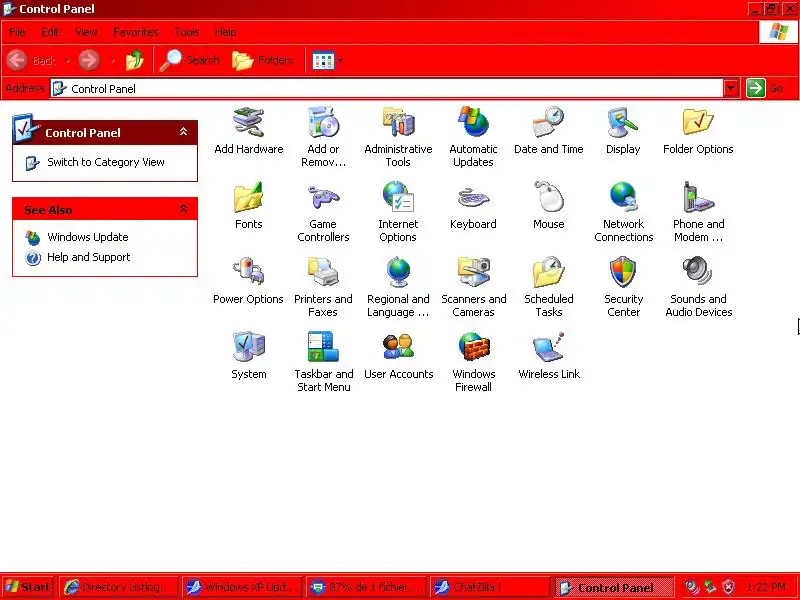Open the Add Hardware applet

tap(248, 131)
